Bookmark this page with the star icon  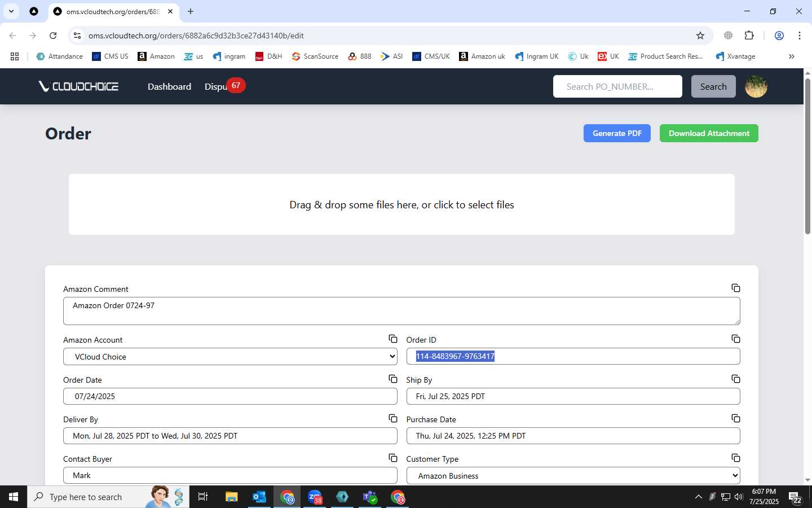(700, 36)
